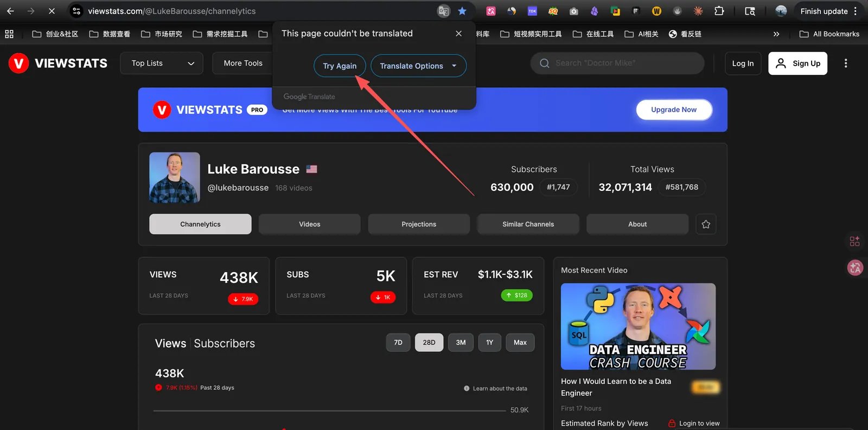Set chart range to Max
Screen dimensions: 868x430
(520, 342)
